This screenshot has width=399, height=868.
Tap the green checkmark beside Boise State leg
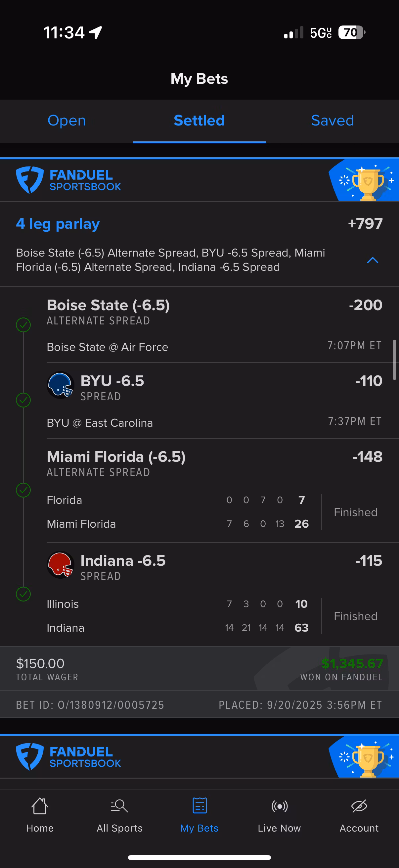pos(23,325)
